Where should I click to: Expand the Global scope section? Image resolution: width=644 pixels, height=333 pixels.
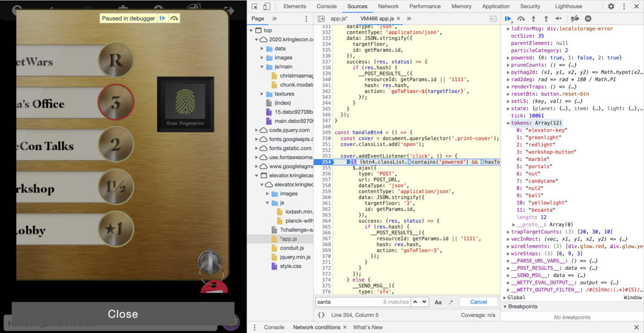(x=505, y=298)
